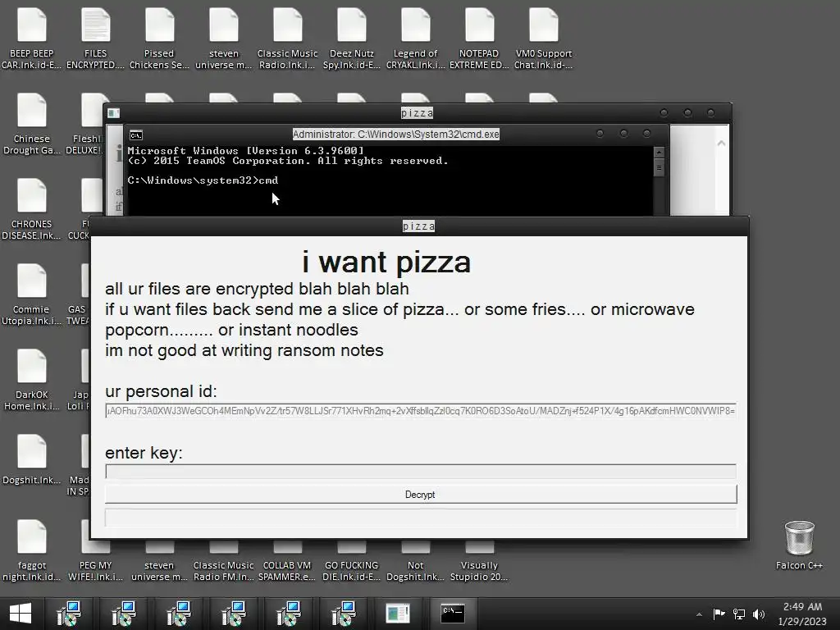
Task: Click the "i want pizza" heading
Action: pyautogui.click(x=386, y=262)
